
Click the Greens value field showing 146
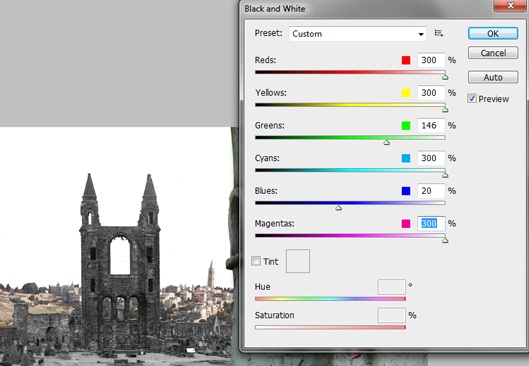[x=431, y=125]
